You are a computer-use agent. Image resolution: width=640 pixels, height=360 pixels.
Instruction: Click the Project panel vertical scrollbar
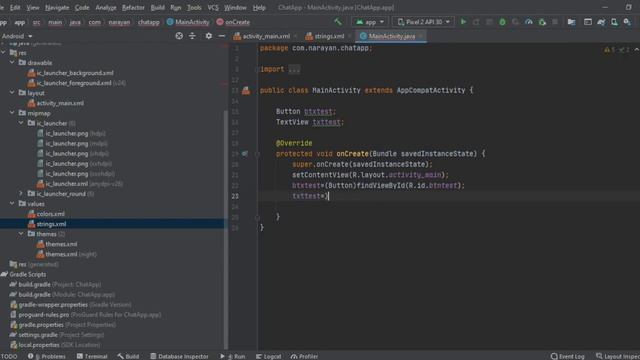click(226, 229)
